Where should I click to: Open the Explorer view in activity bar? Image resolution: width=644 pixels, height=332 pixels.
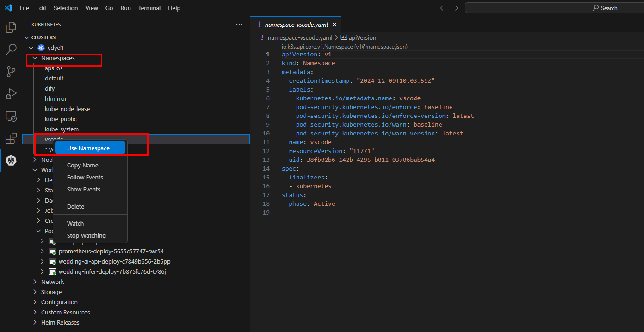click(x=11, y=27)
